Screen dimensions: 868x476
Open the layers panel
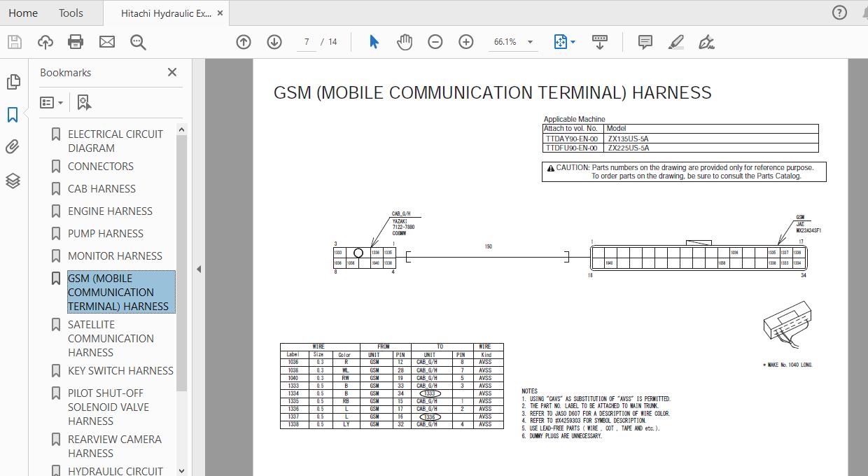coord(13,181)
